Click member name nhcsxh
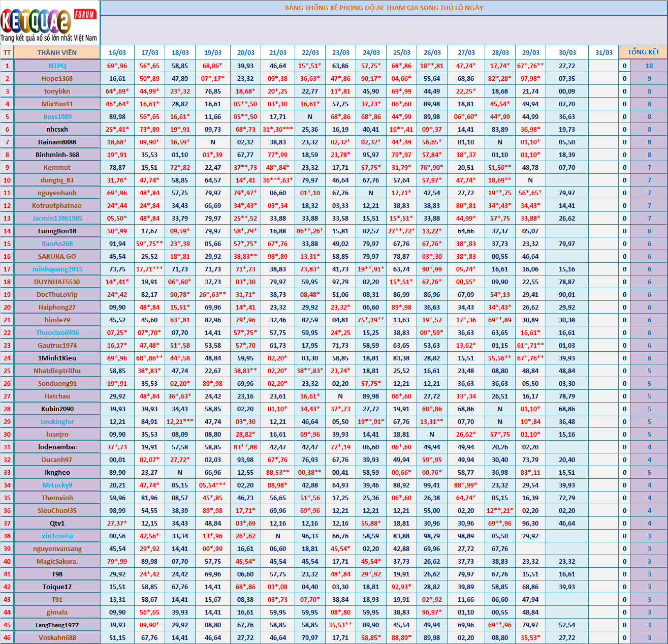 (57, 129)
